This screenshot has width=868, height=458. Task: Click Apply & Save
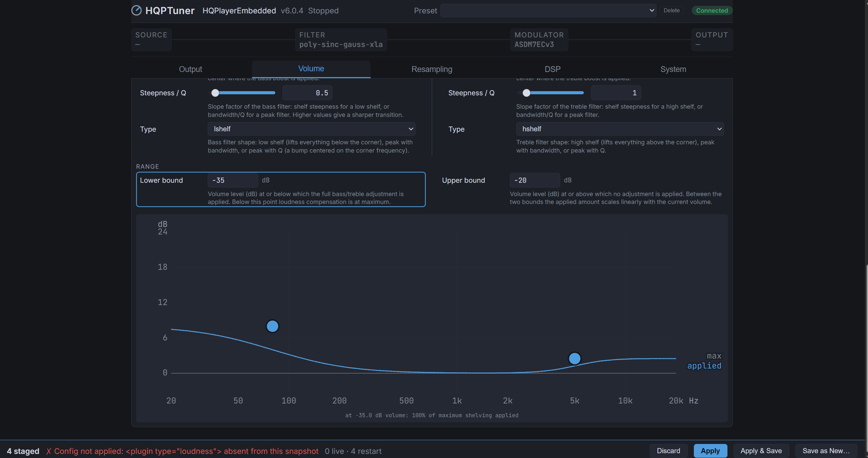coord(761,451)
